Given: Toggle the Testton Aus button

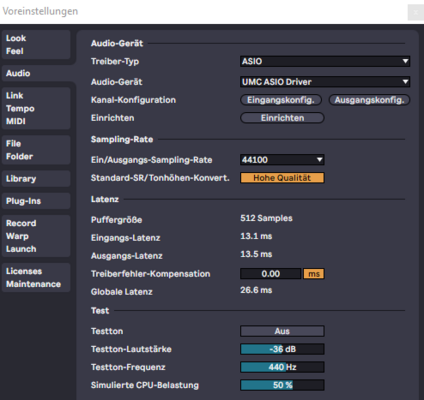Looking at the screenshot, I should (282, 331).
